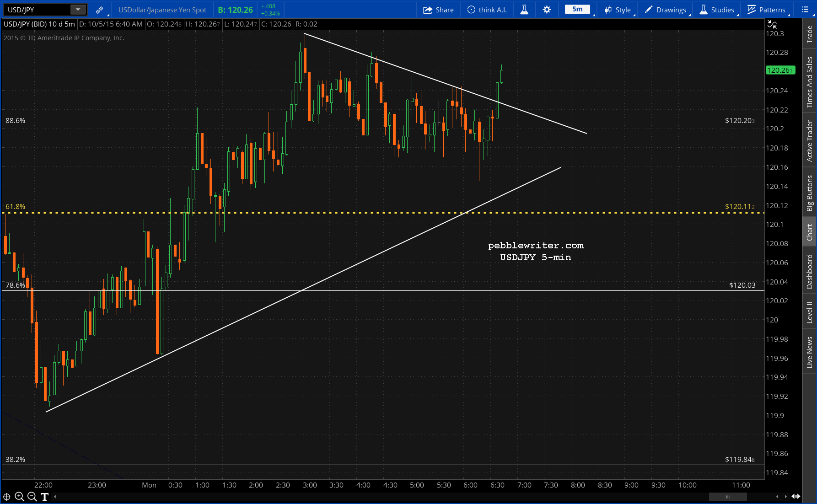Click the Studies flask icon
This screenshot has height=504, width=817.
click(x=704, y=10)
